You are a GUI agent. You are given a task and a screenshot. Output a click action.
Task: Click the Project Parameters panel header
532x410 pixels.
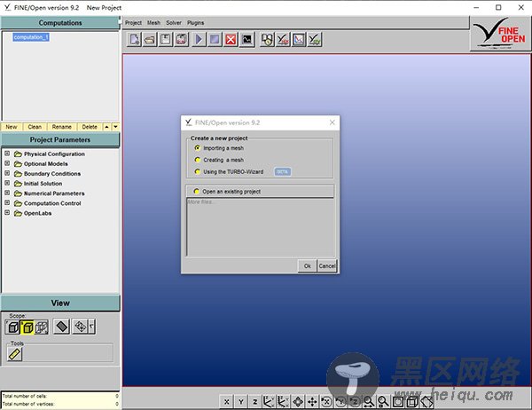click(x=60, y=140)
